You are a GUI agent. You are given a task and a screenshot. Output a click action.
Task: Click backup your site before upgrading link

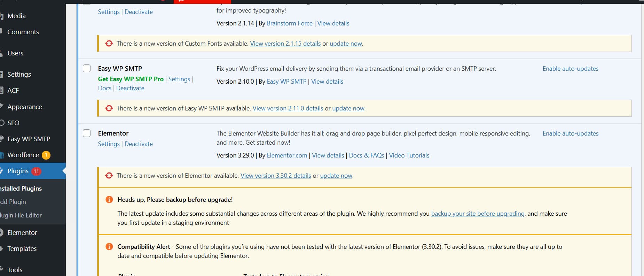[x=478, y=213]
